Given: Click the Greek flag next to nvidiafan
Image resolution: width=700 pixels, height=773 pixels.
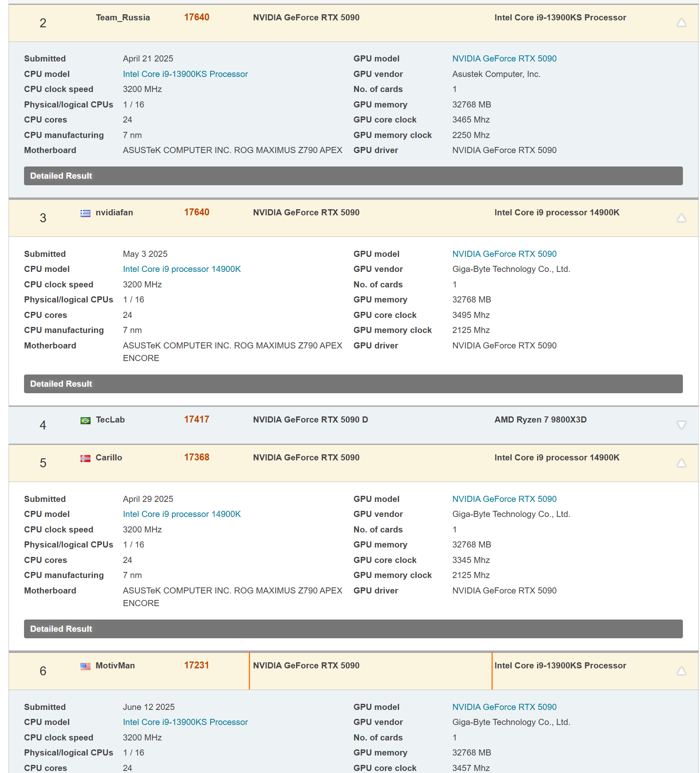Looking at the screenshot, I should pos(86,213).
